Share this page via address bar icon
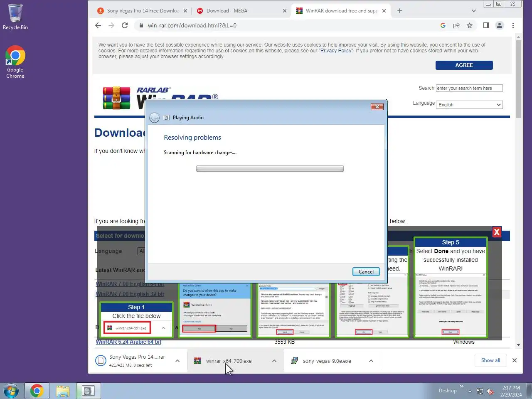The height and width of the screenshot is (399, 532). pos(456,25)
